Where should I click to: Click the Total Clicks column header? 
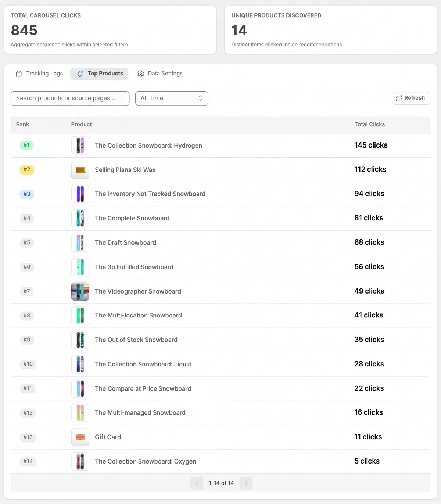[x=370, y=124]
